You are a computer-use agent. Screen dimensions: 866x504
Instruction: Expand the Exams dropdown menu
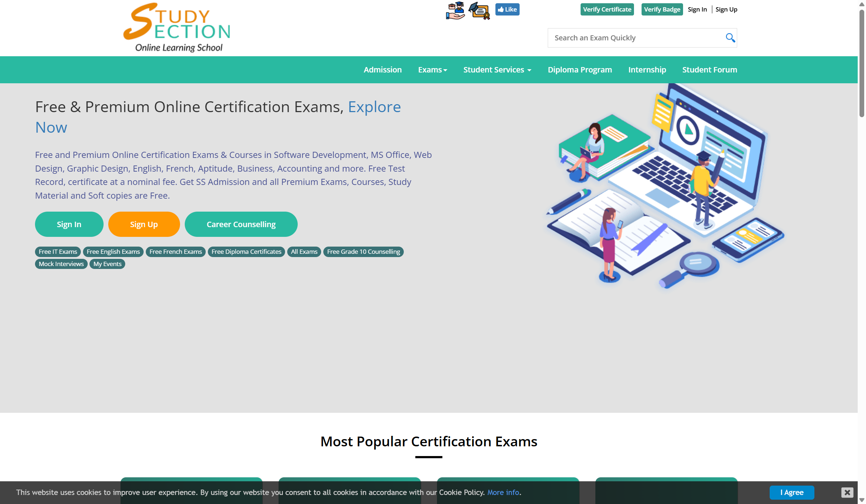coord(432,70)
